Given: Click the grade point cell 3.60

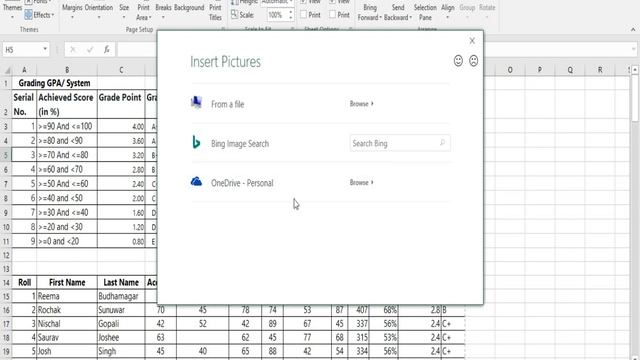Looking at the screenshot, I should tap(121, 141).
